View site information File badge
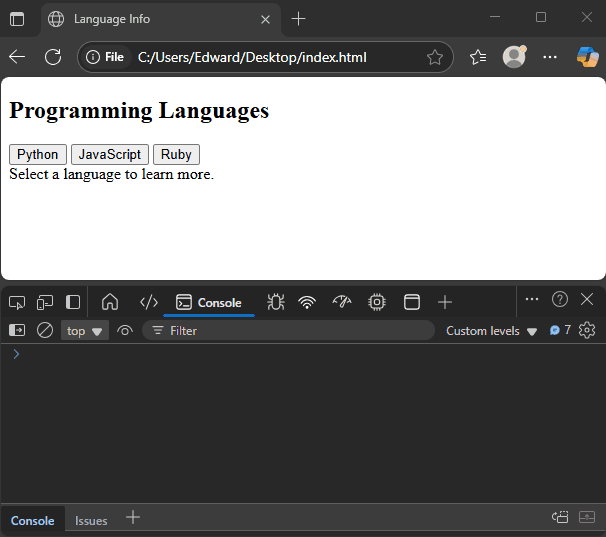The width and height of the screenshot is (606, 537). pos(105,57)
